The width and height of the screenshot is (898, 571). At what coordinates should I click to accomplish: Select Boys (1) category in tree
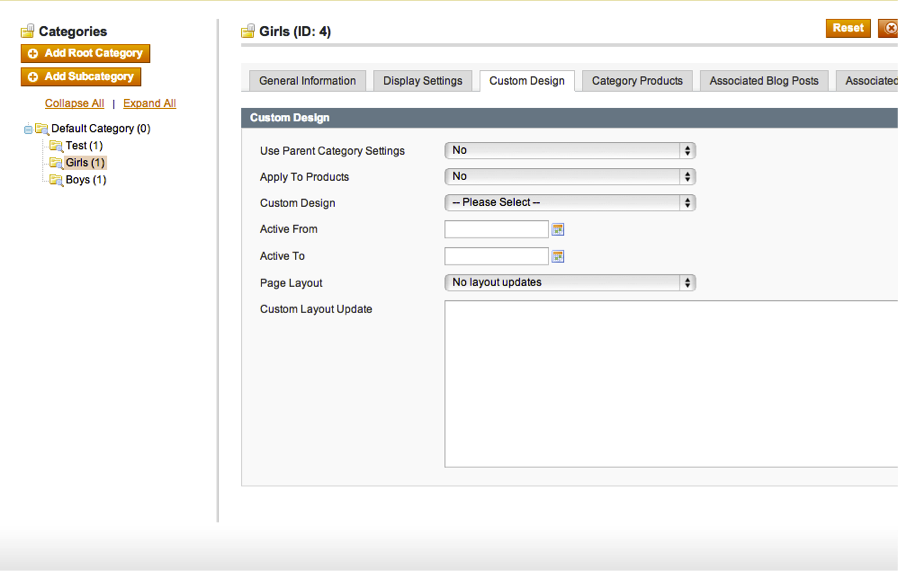[x=86, y=180]
